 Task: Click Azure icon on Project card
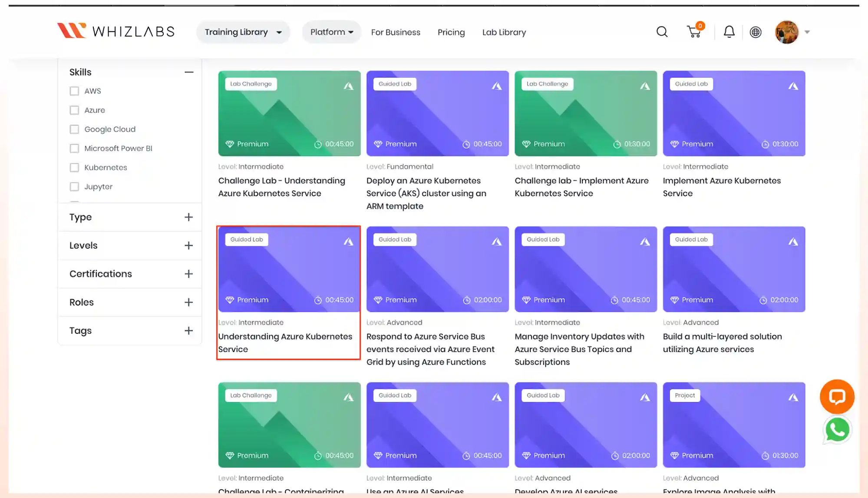pyautogui.click(x=793, y=397)
